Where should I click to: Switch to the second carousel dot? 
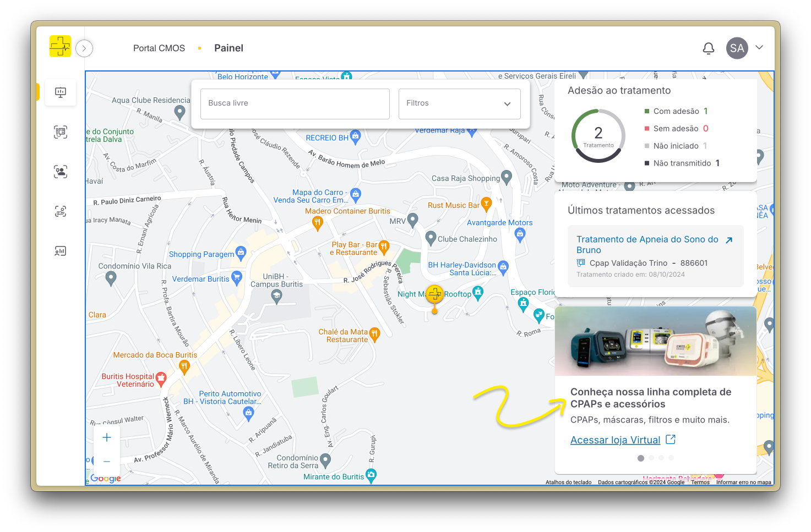click(651, 458)
